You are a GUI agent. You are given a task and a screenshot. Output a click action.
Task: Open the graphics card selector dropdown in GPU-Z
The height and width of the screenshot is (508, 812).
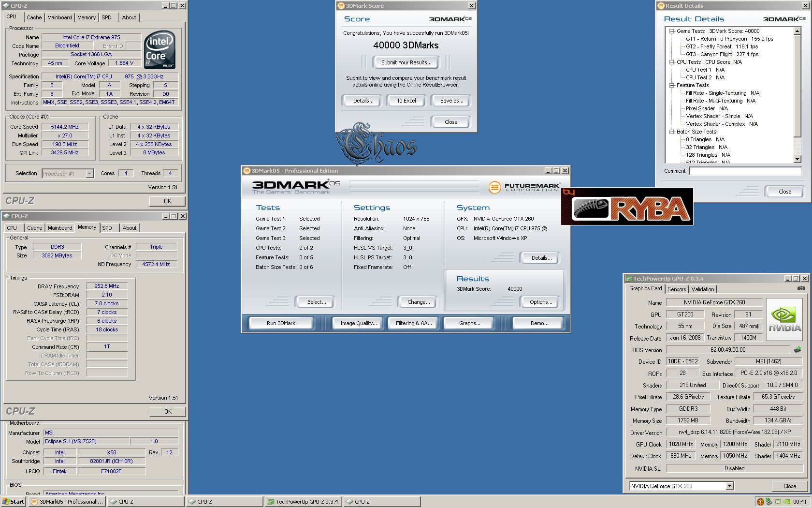[x=729, y=486]
